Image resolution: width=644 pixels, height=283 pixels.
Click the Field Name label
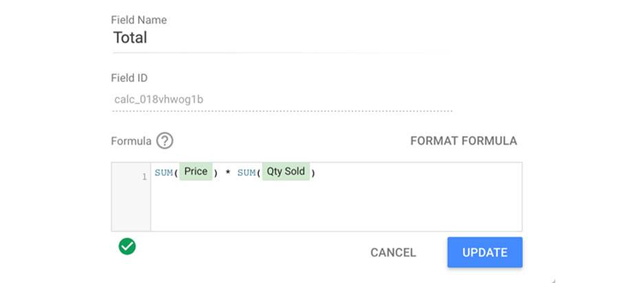(139, 20)
